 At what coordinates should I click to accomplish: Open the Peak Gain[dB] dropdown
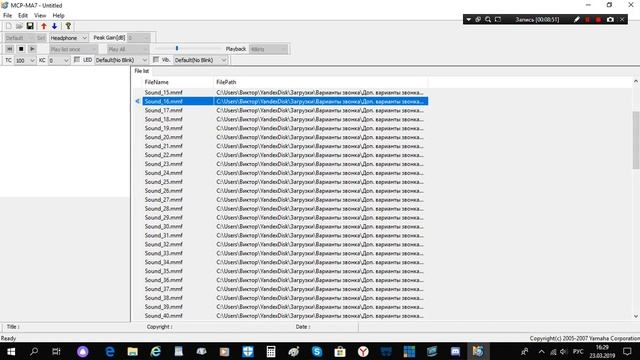click(139, 38)
